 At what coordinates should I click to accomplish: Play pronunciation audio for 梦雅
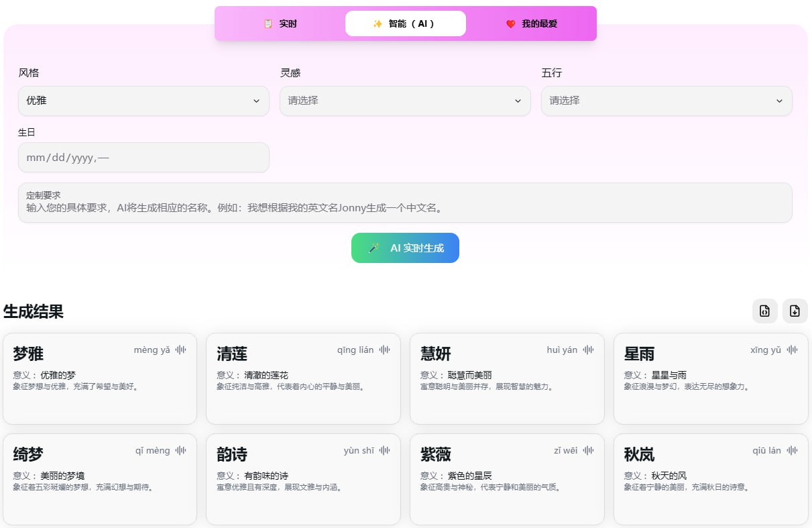pos(181,350)
